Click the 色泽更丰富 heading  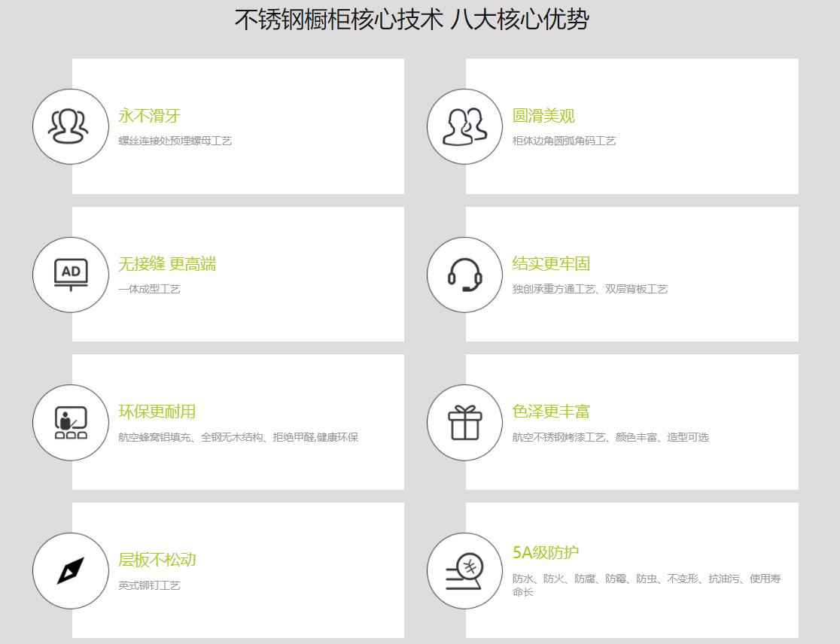pyautogui.click(x=551, y=412)
